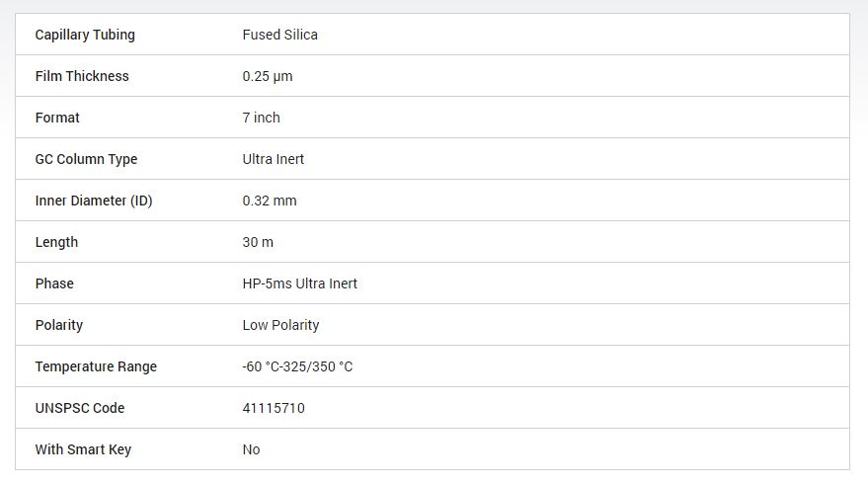Select the Ultra Inert column type value
This screenshot has height=484, width=868.
(274, 159)
